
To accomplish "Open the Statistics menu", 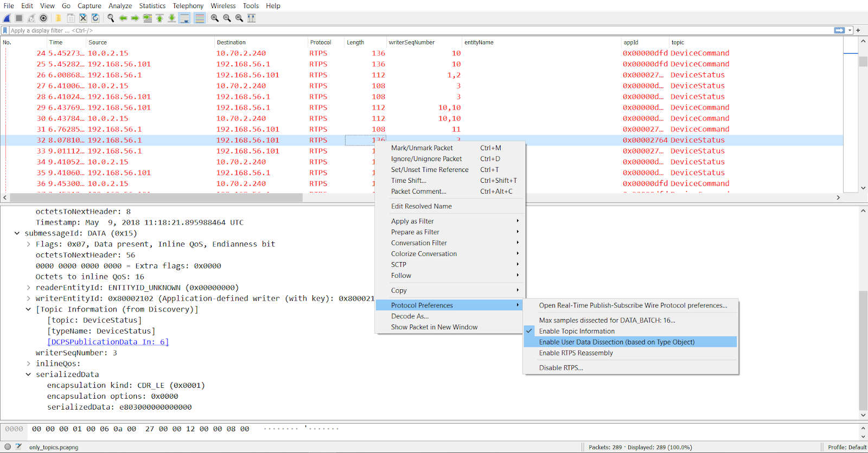I will (x=152, y=5).
